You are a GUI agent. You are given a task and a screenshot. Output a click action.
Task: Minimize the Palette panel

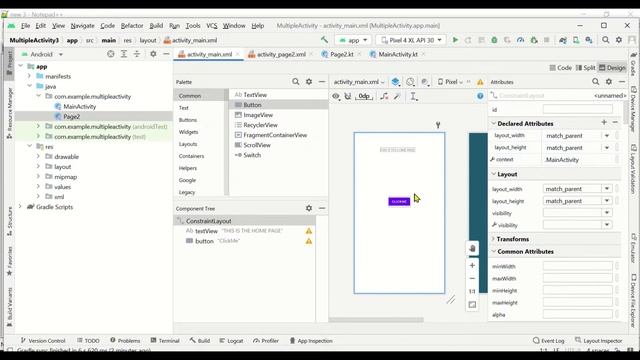pyautogui.click(x=322, y=82)
